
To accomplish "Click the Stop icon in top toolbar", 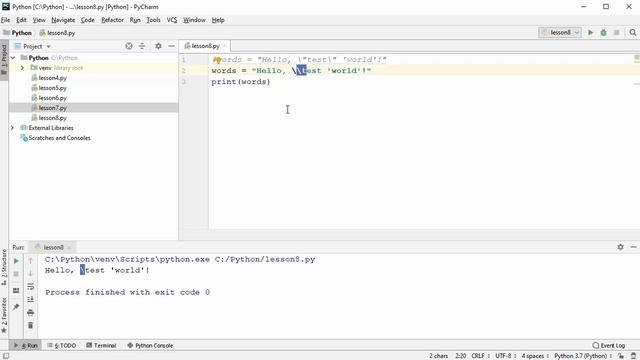I will 616,32.
